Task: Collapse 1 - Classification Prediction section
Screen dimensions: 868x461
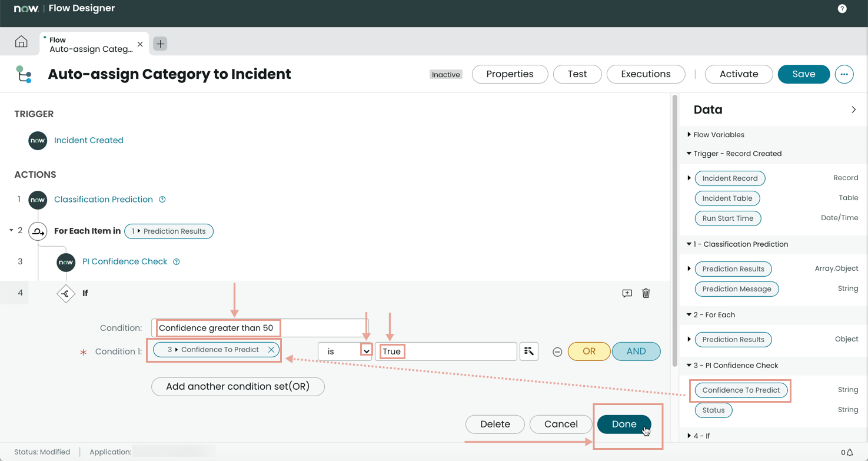Action: click(x=689, y=244)
